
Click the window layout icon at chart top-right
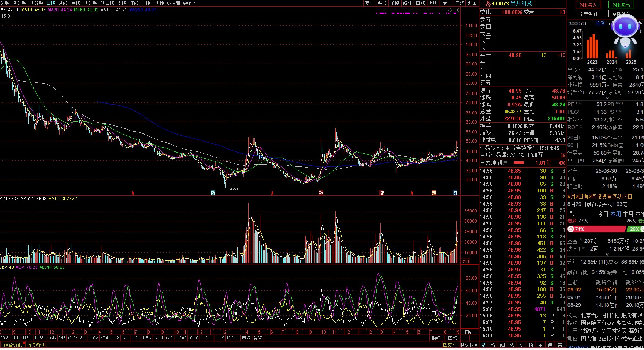[x=457, y=10]
